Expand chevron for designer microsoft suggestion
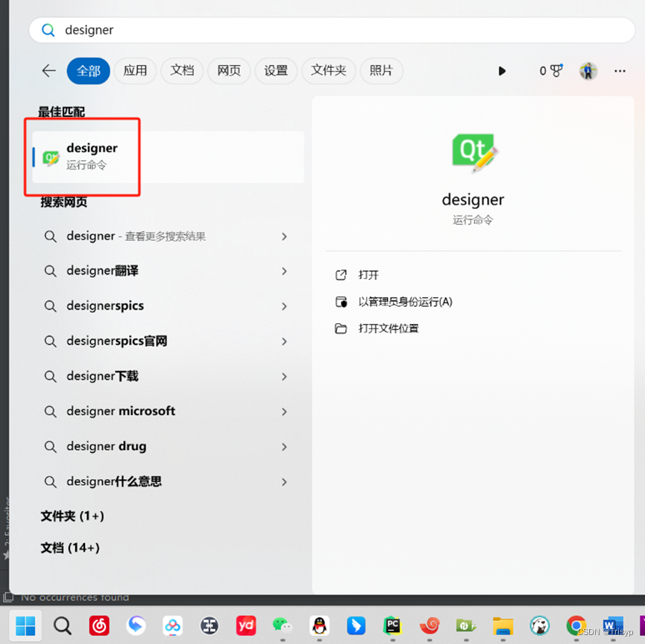 284,411
